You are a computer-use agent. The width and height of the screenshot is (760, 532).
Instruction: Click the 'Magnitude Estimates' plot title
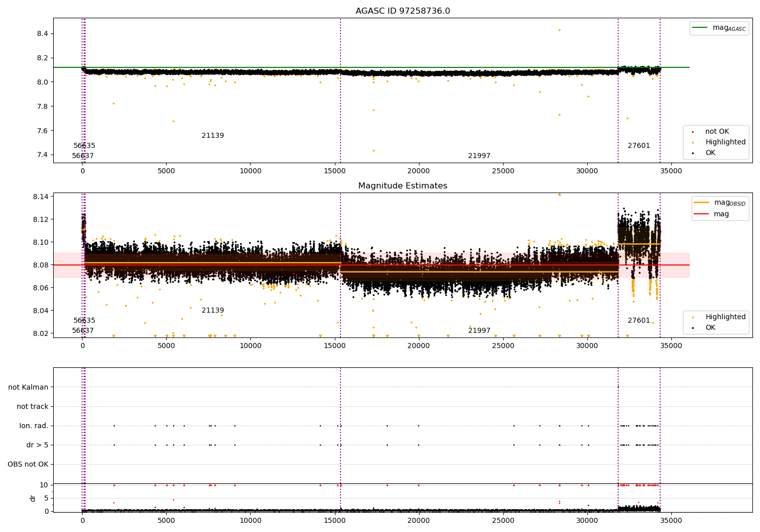403,186
